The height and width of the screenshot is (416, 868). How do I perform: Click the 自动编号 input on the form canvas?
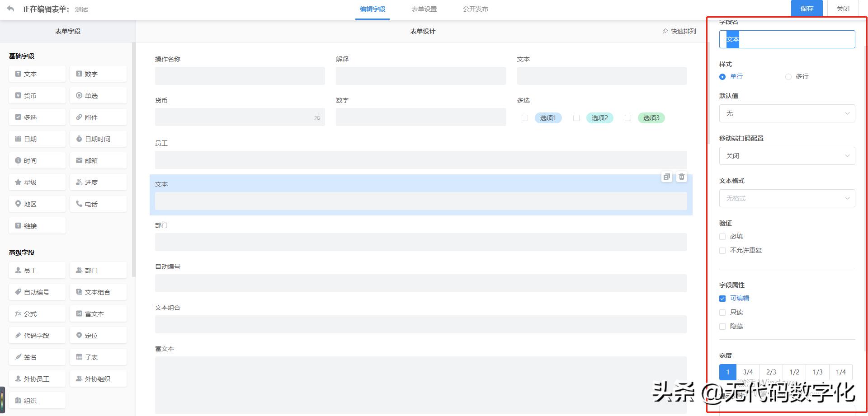coord(421,283)
